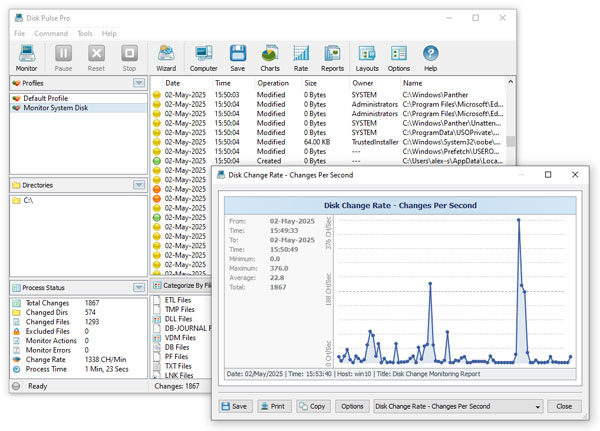Click the Copy button
Image resolution: width=600 pixels, height=431 pixels.
click(313, 407)
